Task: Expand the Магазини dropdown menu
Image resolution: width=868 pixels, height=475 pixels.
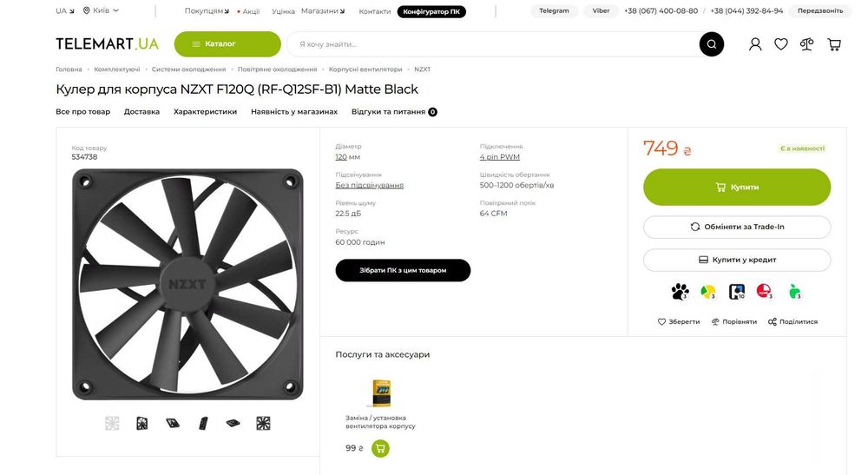Action: point(322,11)
